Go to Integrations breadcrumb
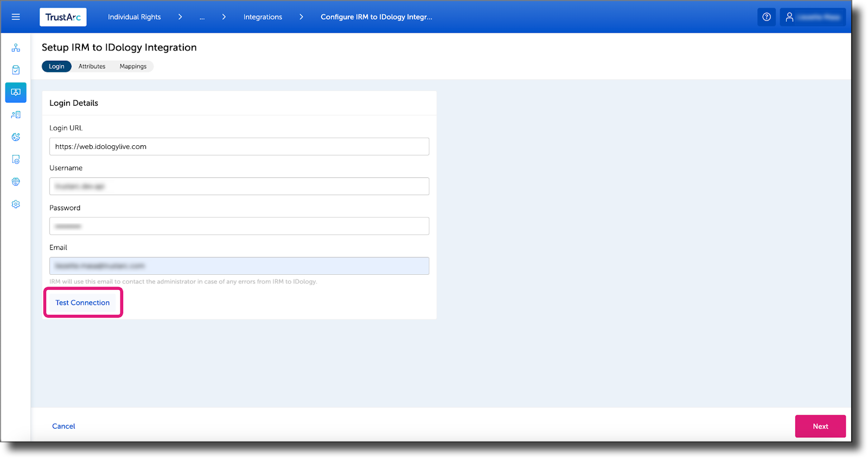Image resolution: width=868 pixels, height=458 pixels. 263,17
